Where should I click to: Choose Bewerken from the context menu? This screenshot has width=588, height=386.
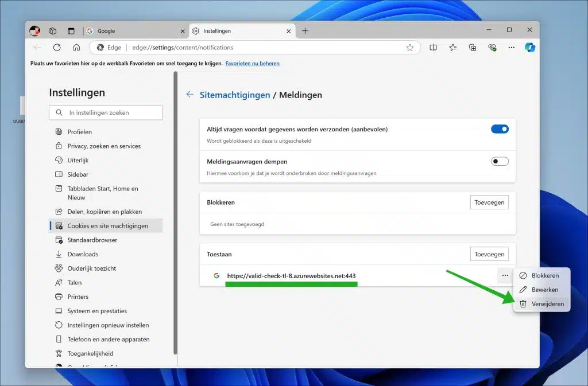point(541,290)
